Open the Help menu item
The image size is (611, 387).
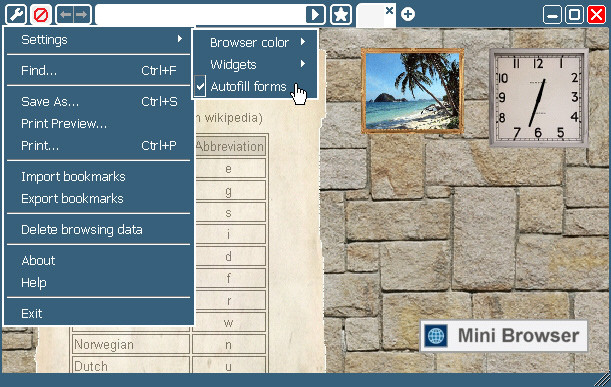(x=99, y=282)
